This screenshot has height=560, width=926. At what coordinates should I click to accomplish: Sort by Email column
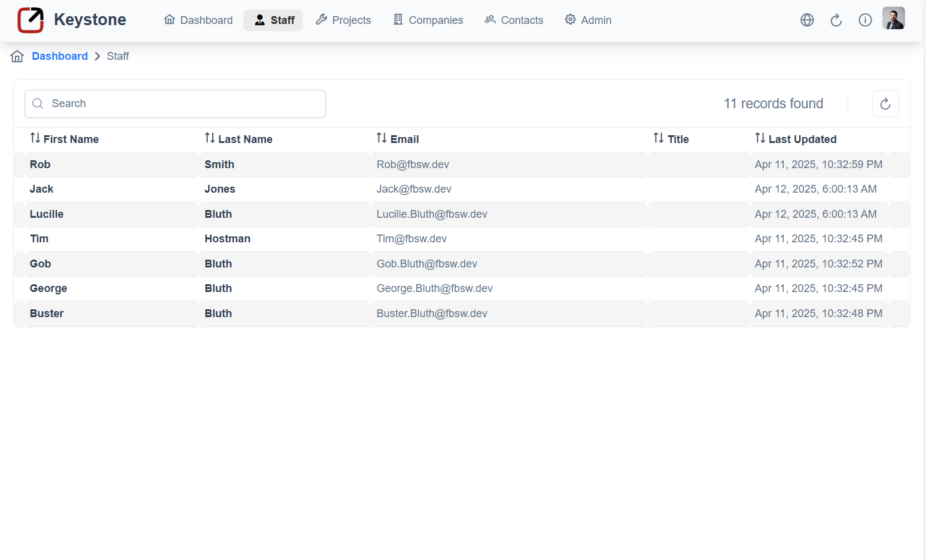pos(398,139)
